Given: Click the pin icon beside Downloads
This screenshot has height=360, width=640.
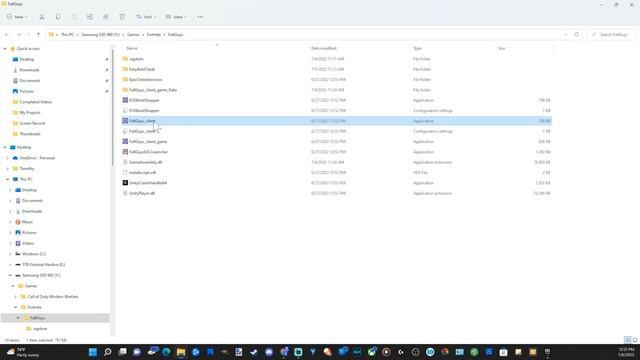Looking at the screenshot, I should point(107,70).
